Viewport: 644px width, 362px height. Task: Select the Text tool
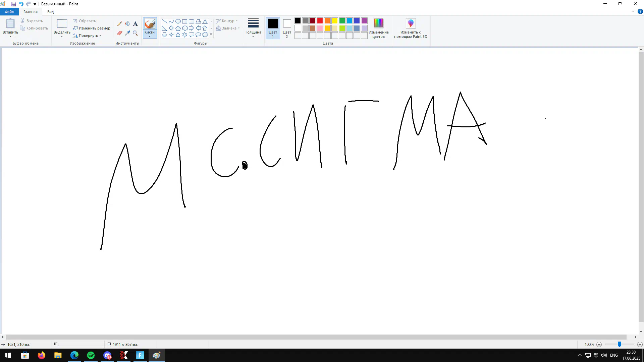tap(135, 24)
